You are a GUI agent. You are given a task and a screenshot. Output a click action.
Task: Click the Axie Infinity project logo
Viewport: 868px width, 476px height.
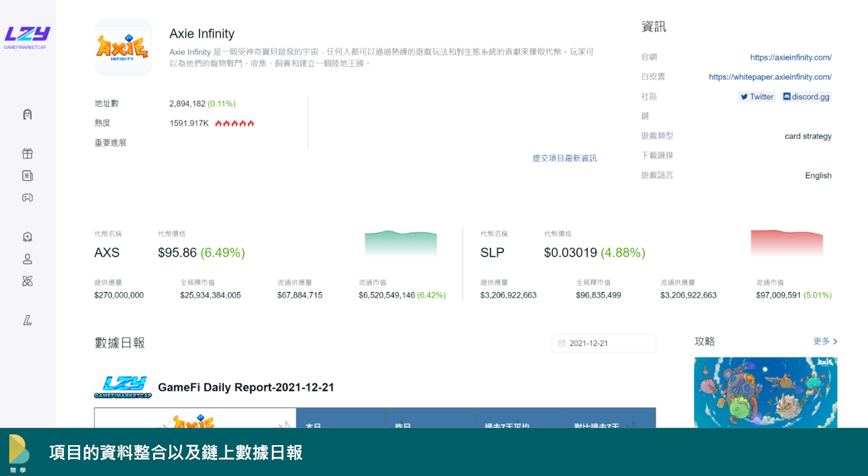point(123,47)
